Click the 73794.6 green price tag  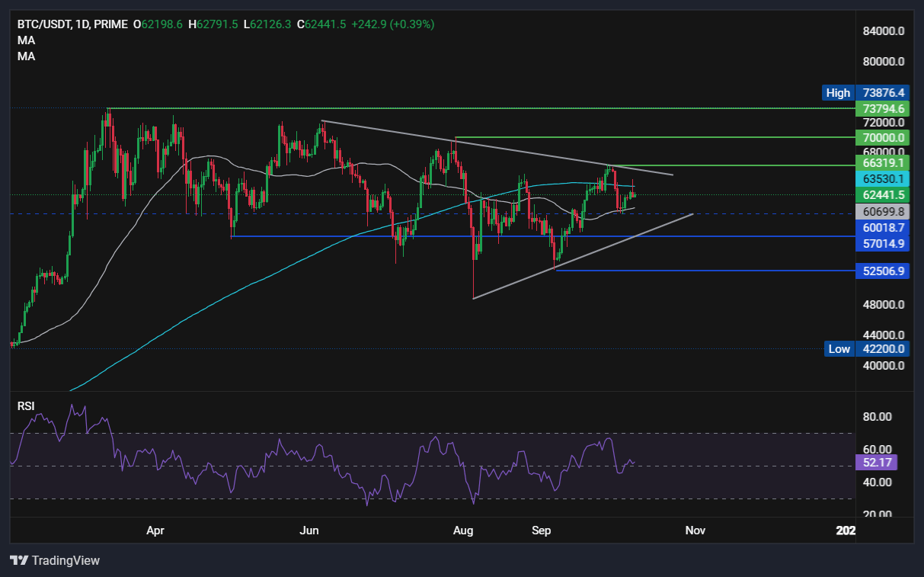click(x=883, y=108)
